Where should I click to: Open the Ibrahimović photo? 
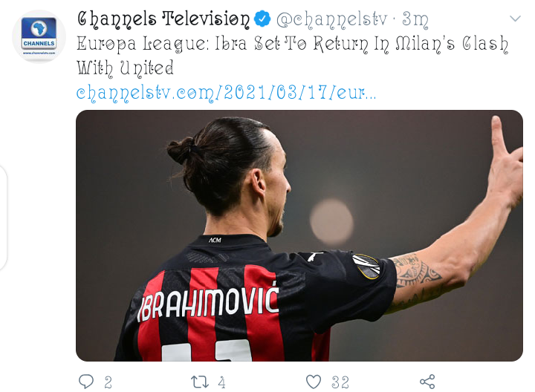[299, 235]
